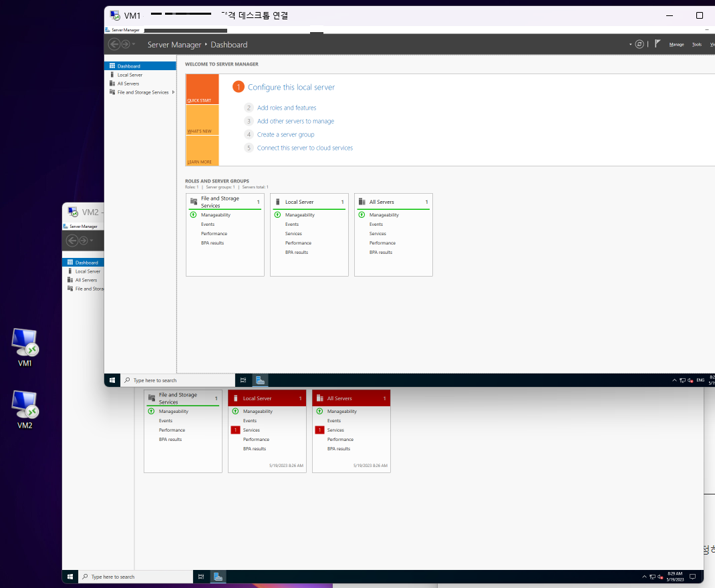The image size is (715, 588).
Task: Click the search box in VM2 taskbar
Action: click(x=136, y=577)
